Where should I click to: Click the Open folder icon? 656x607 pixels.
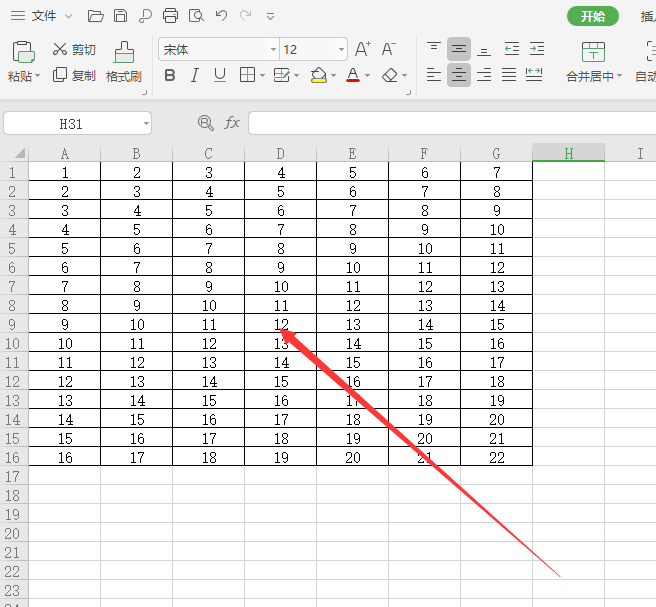pos(96,16)
